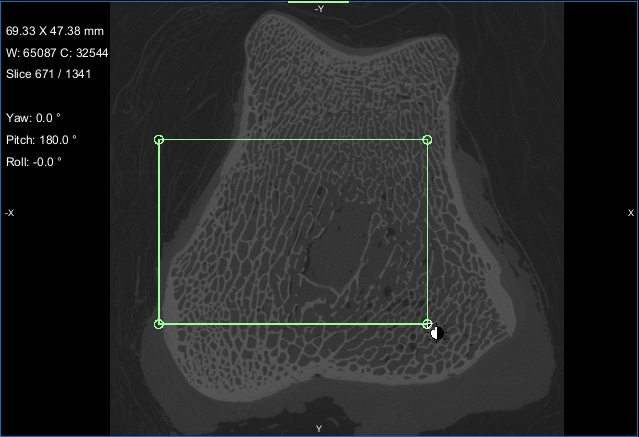The height and width of the screenshot is (437, 639).
Task: Click the Yaw: 0.0 ° readout
Action: tap(33, 118)
